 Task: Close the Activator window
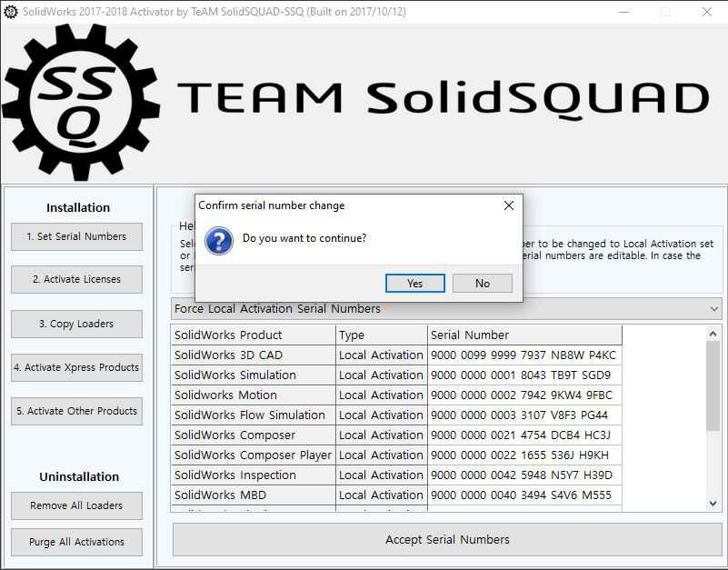706,12
